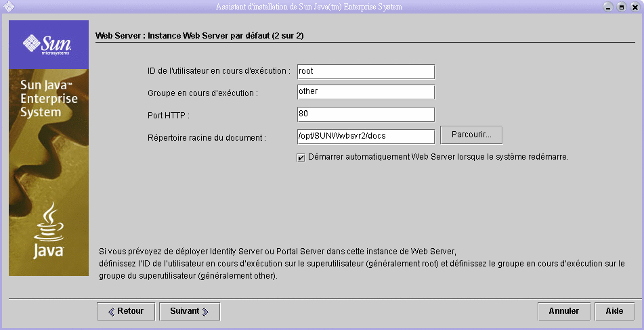Proceed with the Suivant button
644x330 pixels.
click(x=190, y=312)
